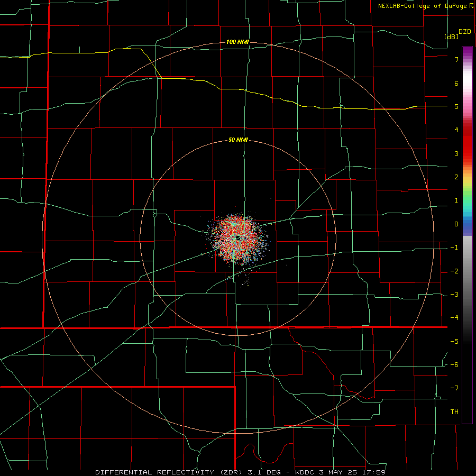Click the '7' value on color scale

coord(456,59)
